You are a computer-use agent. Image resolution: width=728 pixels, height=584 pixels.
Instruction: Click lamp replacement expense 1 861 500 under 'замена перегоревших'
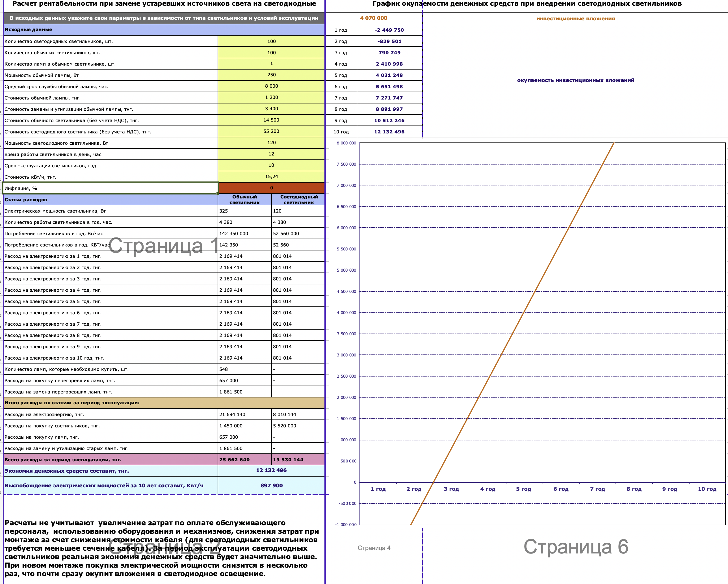click(x=244, y=392)
